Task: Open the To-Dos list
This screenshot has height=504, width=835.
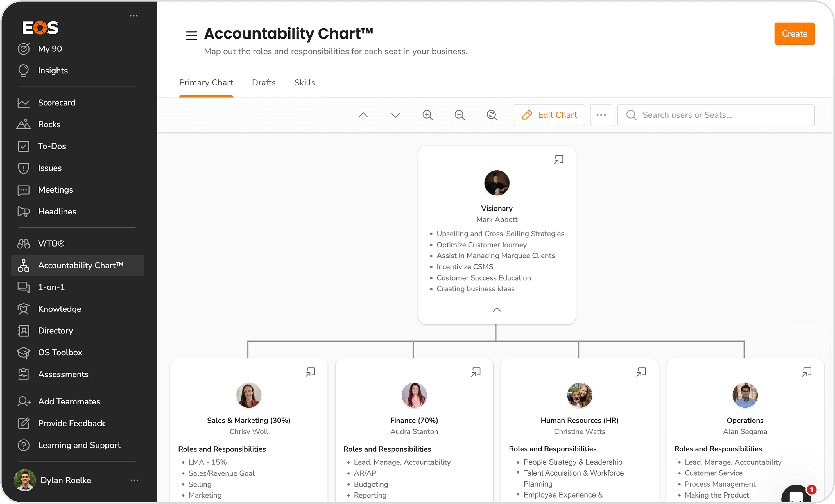Action: 51,146
